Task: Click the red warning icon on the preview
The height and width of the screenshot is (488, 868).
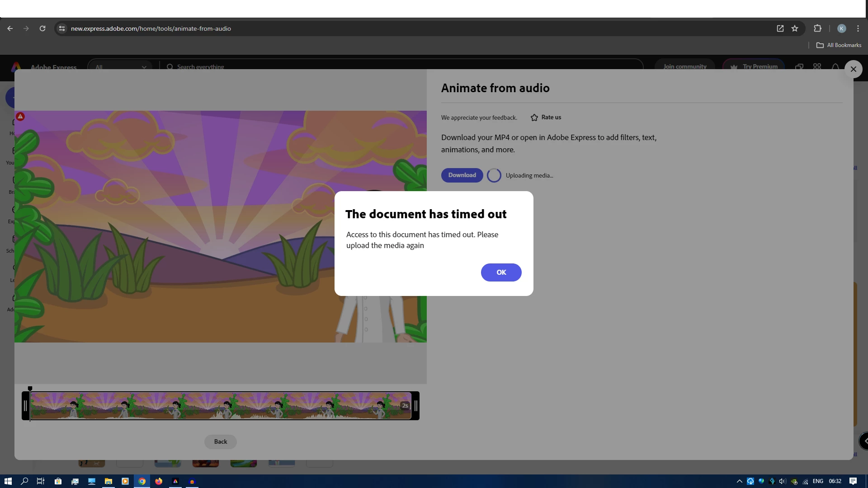Action: (20, 117)
